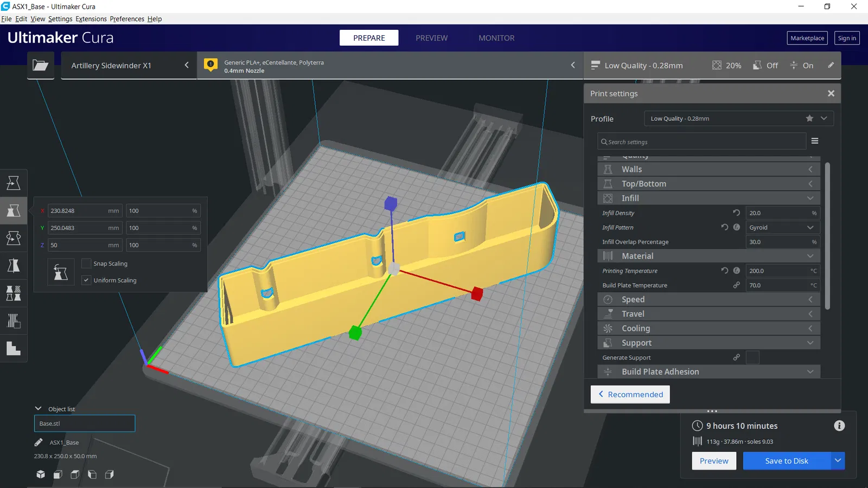Click the X scale dimension input field
Viewport: 868px width, 488px height.
(85, 211)
